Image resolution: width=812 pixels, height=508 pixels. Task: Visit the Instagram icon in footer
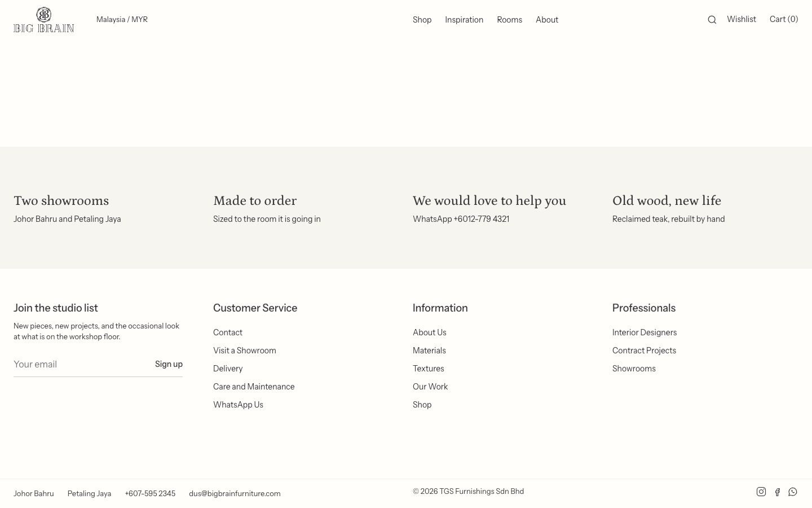point(761,492)
